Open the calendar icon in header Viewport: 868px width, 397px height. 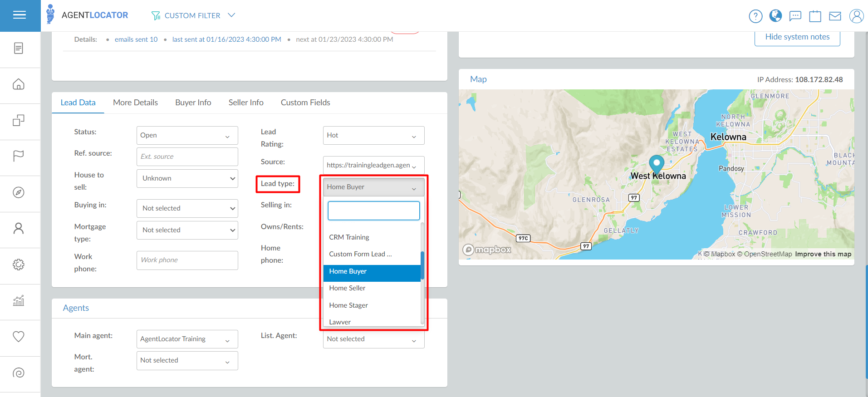tap(815, 16)
